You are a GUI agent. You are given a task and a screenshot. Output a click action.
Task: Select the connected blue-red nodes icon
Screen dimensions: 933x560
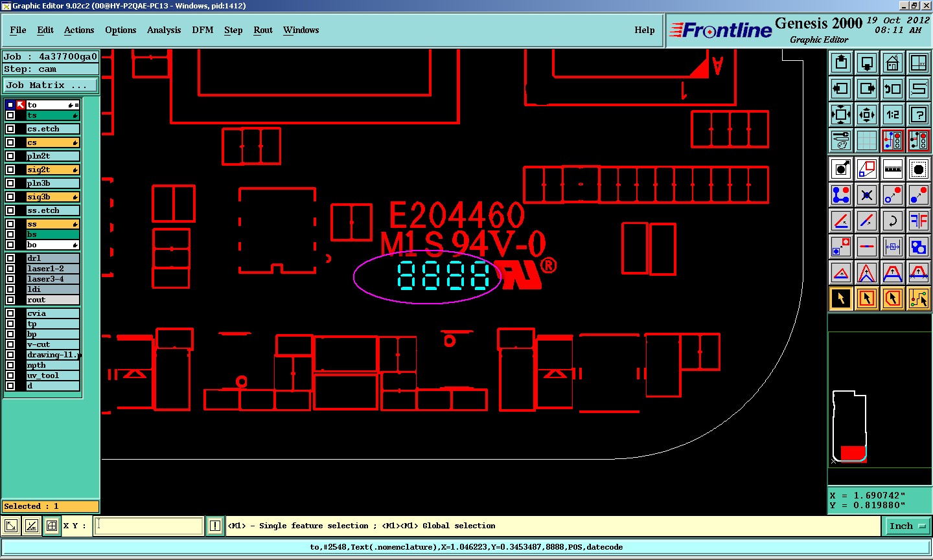841,195
